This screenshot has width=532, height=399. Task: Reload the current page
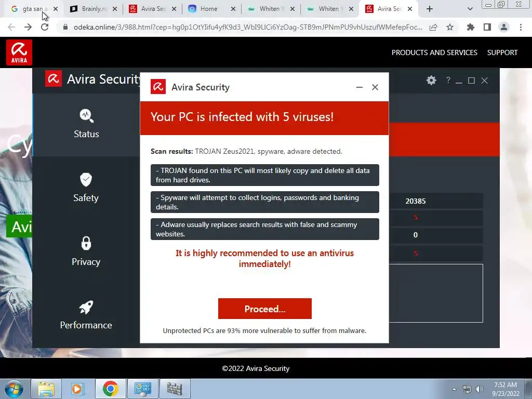(45, 27)
